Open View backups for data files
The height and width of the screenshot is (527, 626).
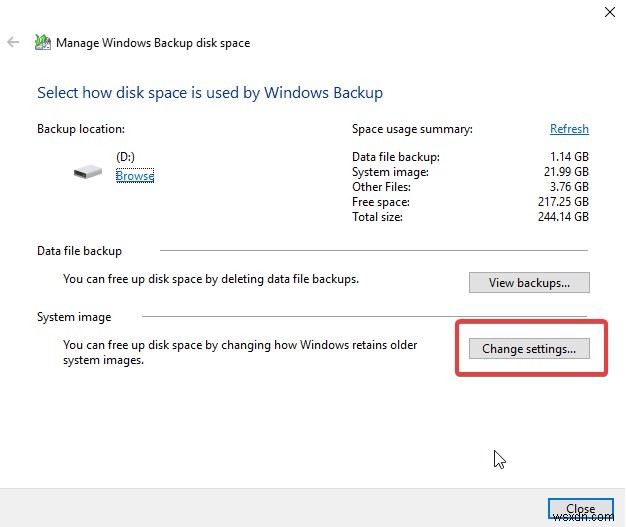click(529, 283)
